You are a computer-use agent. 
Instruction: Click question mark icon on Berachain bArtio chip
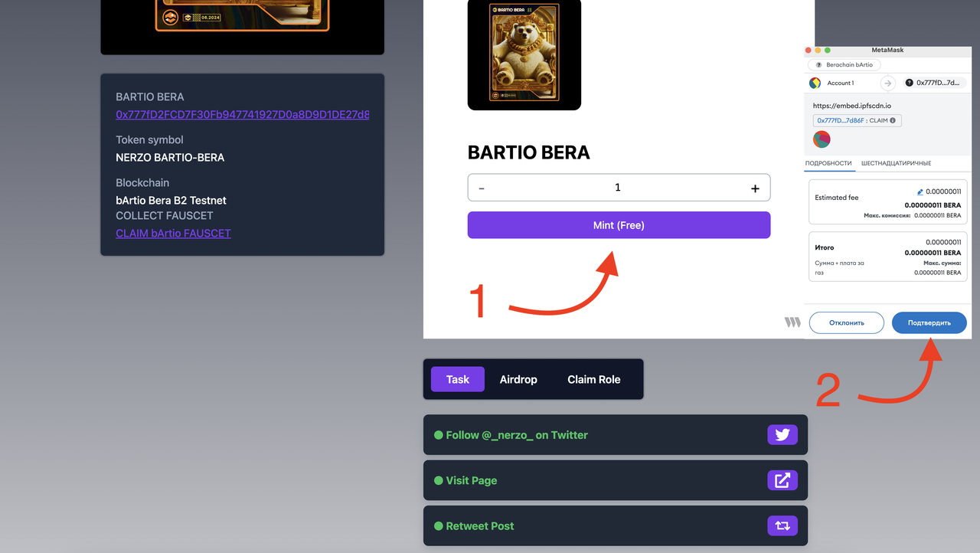tap(818, 65)
